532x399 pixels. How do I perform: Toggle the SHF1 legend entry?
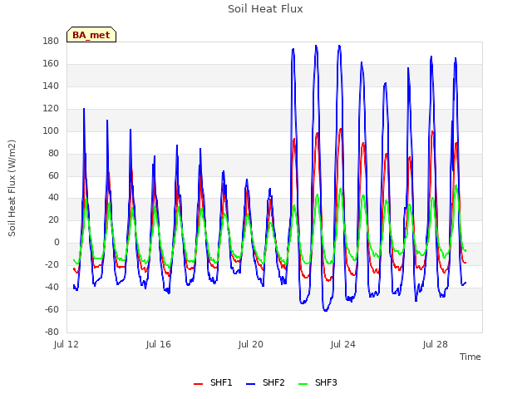tap(213, 382)
